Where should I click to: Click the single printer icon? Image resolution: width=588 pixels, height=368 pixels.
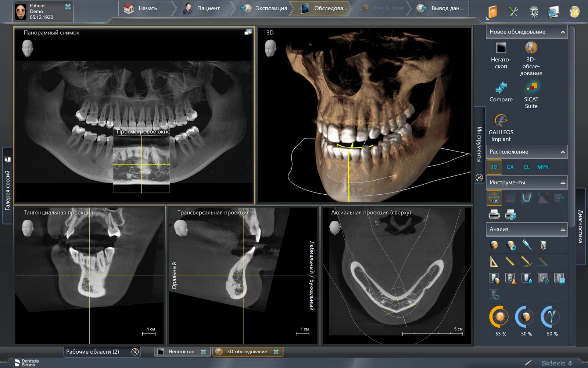(x=494, y=214)
